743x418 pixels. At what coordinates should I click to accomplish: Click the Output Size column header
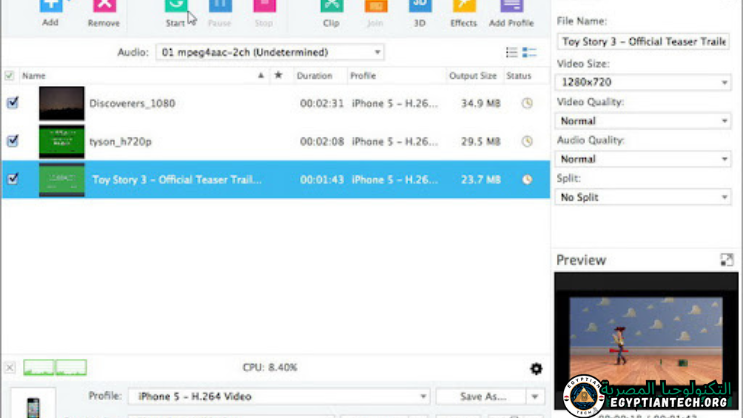tap(472, 76)
